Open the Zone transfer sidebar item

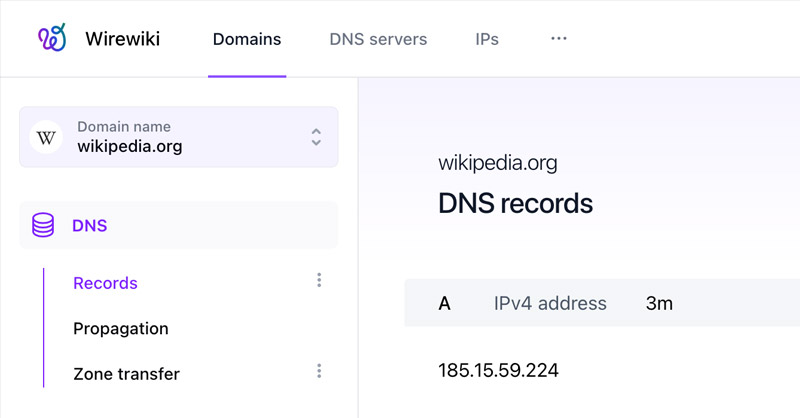(127, 374)
